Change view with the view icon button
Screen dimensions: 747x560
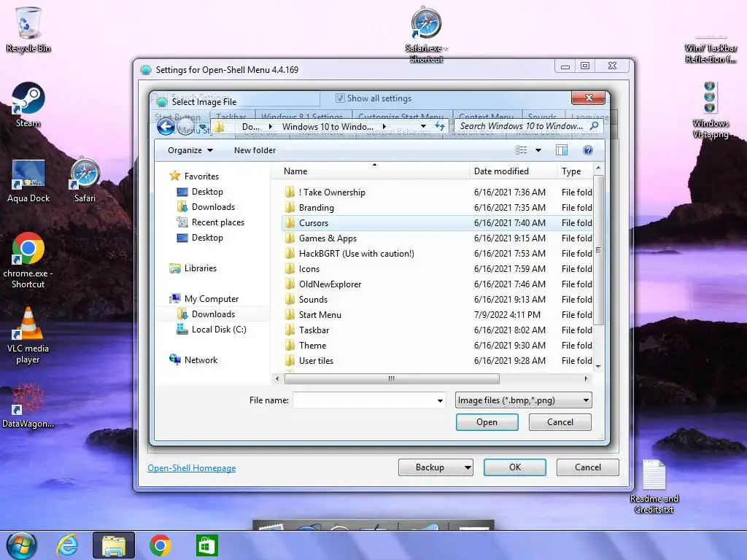point(521,150)
